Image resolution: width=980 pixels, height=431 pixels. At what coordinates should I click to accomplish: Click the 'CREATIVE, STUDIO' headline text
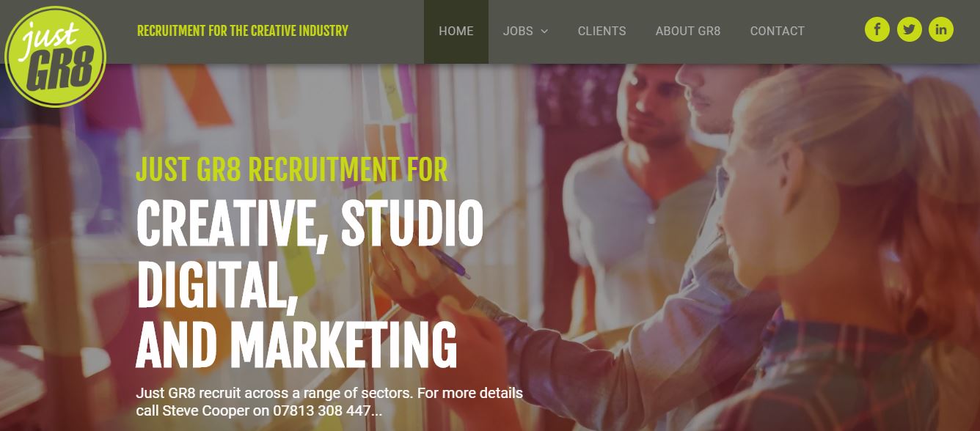coord(310,223)
